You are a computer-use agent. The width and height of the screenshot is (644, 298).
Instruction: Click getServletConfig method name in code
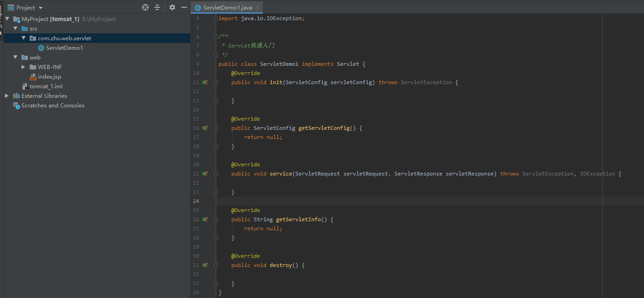(x=324, y=128)
